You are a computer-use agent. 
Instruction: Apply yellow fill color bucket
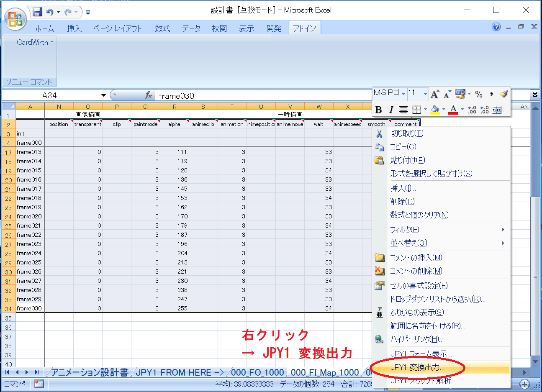(435, 110)
